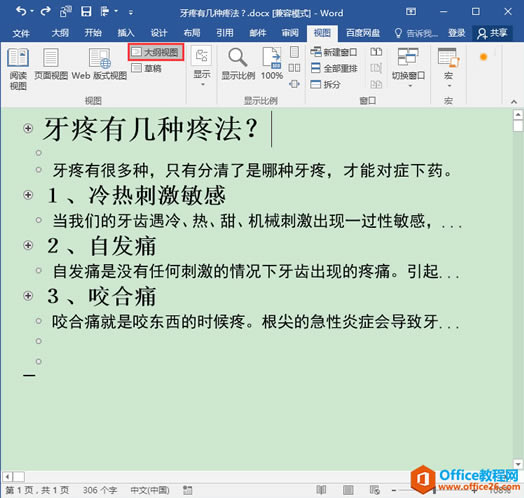Choose Multiple Pages zoom icon

[x=294, y=68]
